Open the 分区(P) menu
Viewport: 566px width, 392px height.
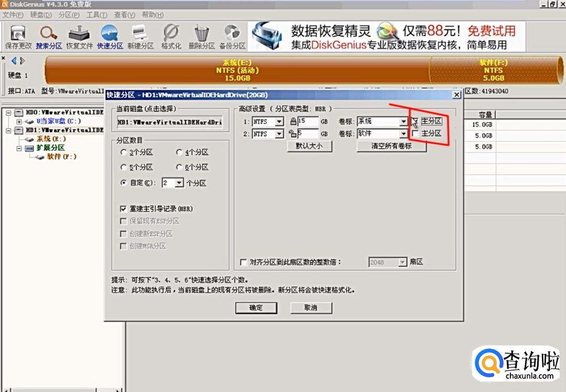click(x=69, y=15)
